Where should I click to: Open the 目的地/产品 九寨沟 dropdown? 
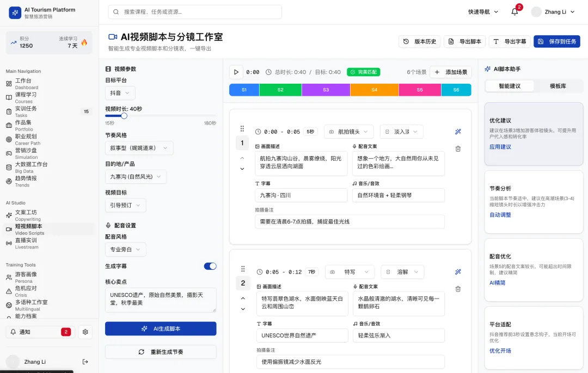[136, 176]
